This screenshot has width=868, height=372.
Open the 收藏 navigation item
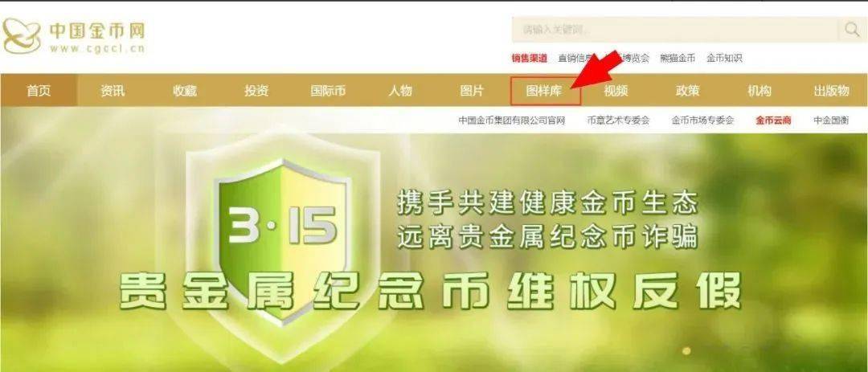coord(184,91)
